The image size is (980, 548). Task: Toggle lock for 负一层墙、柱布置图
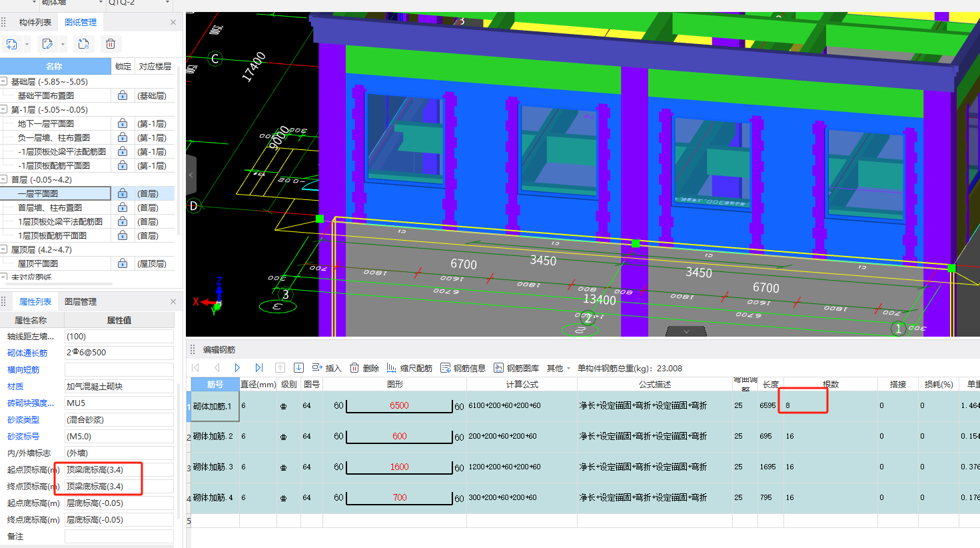coord(123,137)
